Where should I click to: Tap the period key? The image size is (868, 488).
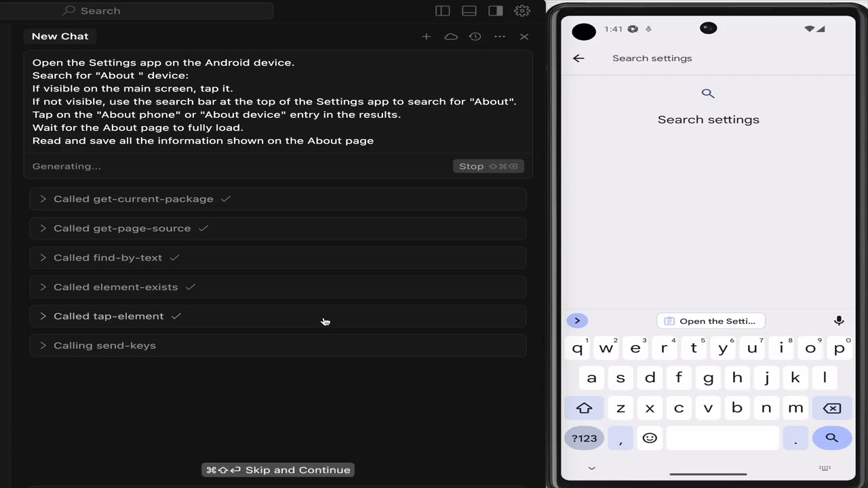795,438
